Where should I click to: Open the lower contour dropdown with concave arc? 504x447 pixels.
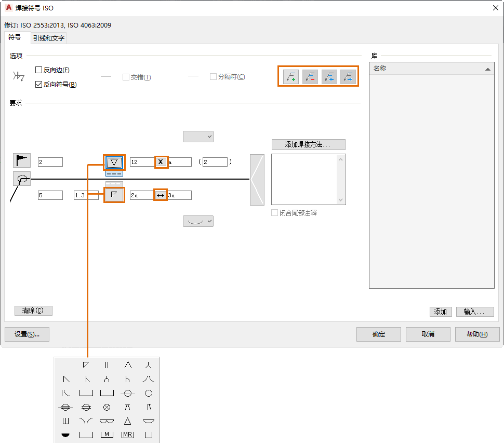[x=198, y=221]
